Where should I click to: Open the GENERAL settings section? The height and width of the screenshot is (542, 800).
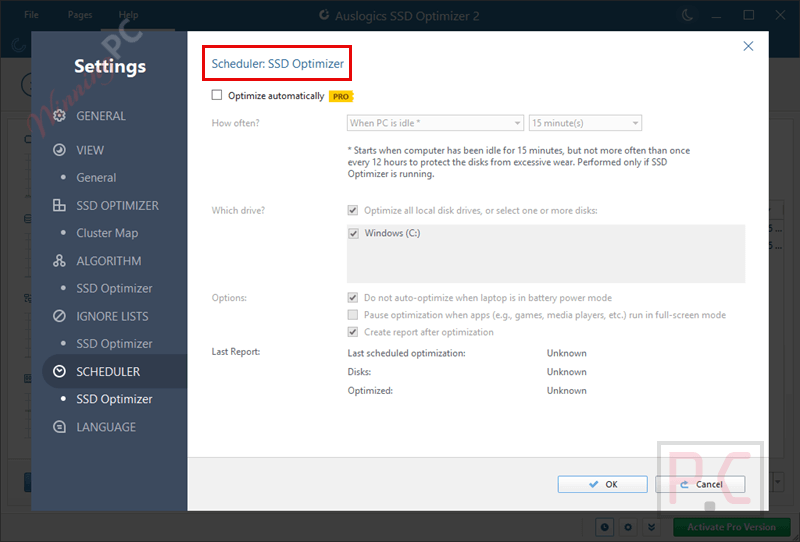[x=101, y=116]
